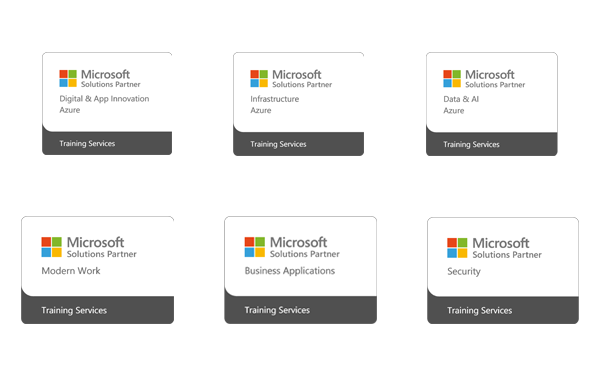
Task: Click Training Services bar on Business Applications badge
Action: pos(300,310)
